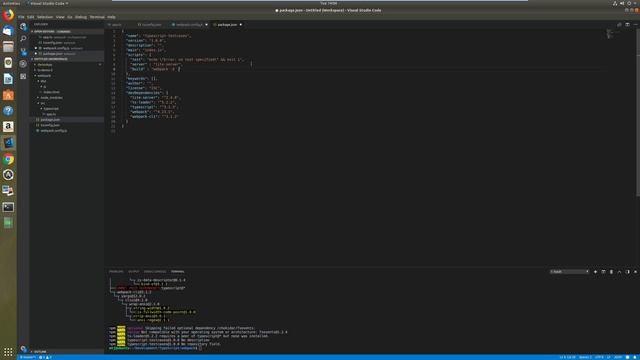
Task: Open the editor More Actions menu
Action: (636, 24)
